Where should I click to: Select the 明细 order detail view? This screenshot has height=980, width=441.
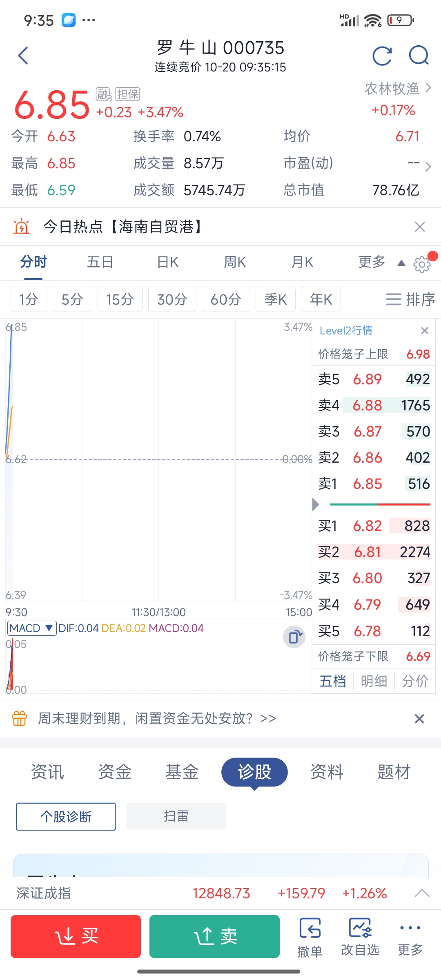pos(374,681)
